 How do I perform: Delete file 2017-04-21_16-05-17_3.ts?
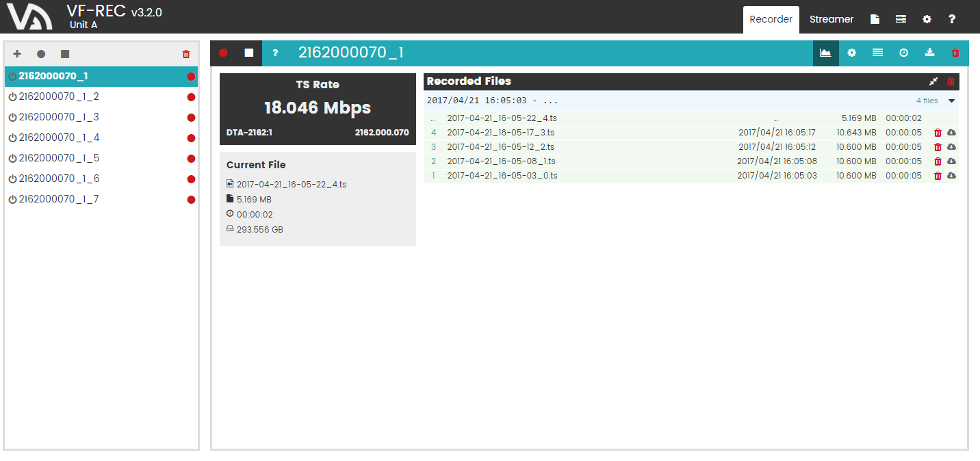[938, 133]
